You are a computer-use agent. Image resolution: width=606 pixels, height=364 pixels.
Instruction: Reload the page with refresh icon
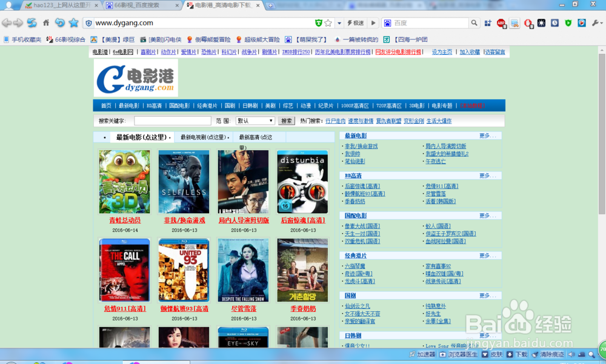tap(32, 23)
